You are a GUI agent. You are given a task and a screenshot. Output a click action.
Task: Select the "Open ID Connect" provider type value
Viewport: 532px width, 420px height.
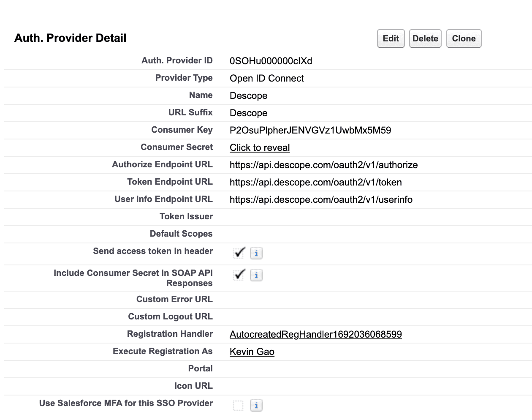coord(266,78)
